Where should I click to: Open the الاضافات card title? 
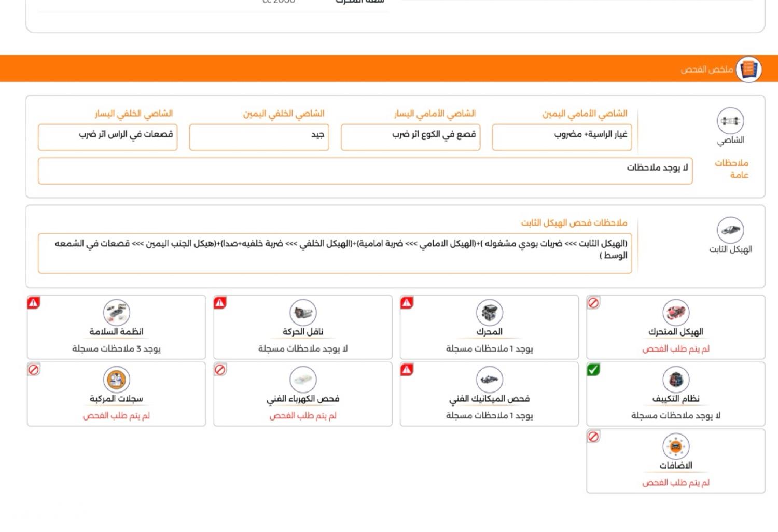point(676,465)
